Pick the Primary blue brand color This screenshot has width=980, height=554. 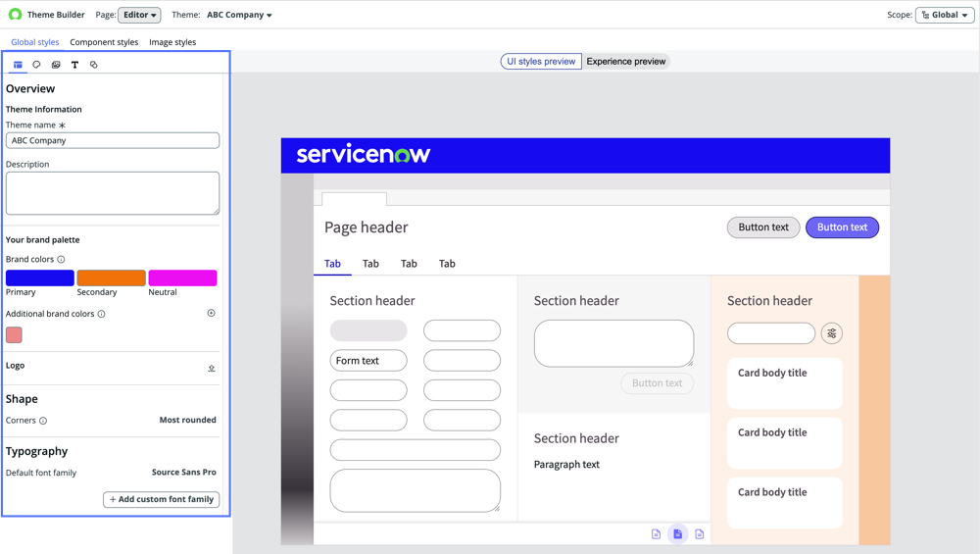[x=40, y=277]
